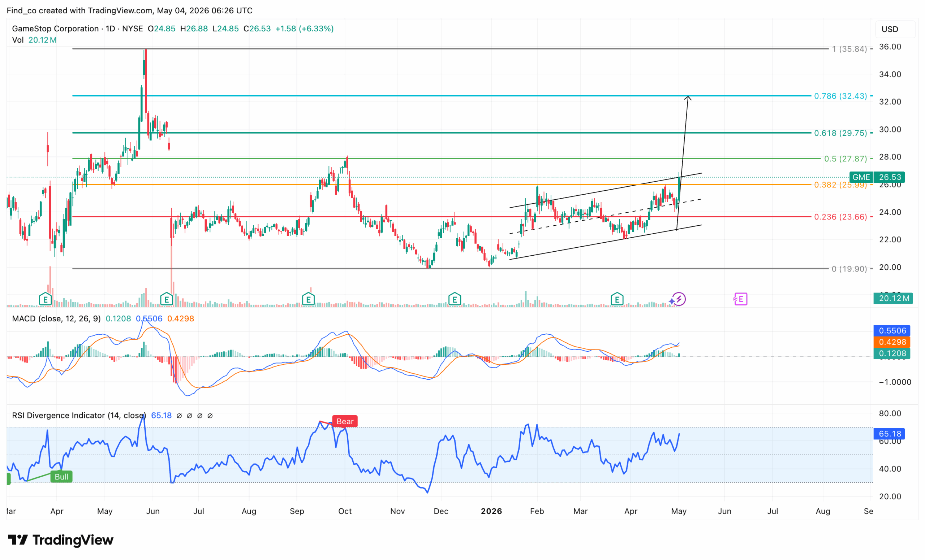The image size is (925, 560).
Task: Click the +1.58 (+6.33%) change value
Action: coord(305,29)
